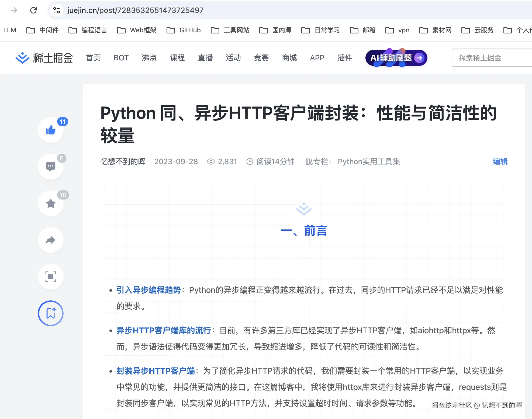
Task: Click the 编辑 link
Action: click(x=500, y=162)
